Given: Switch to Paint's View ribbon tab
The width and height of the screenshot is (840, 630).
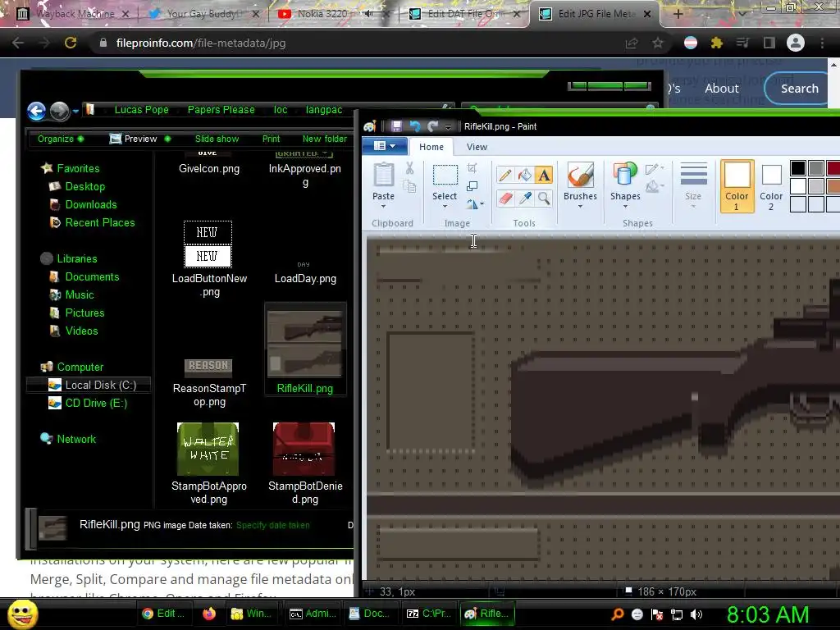Looking at the screenshot, I should [477, 147].
